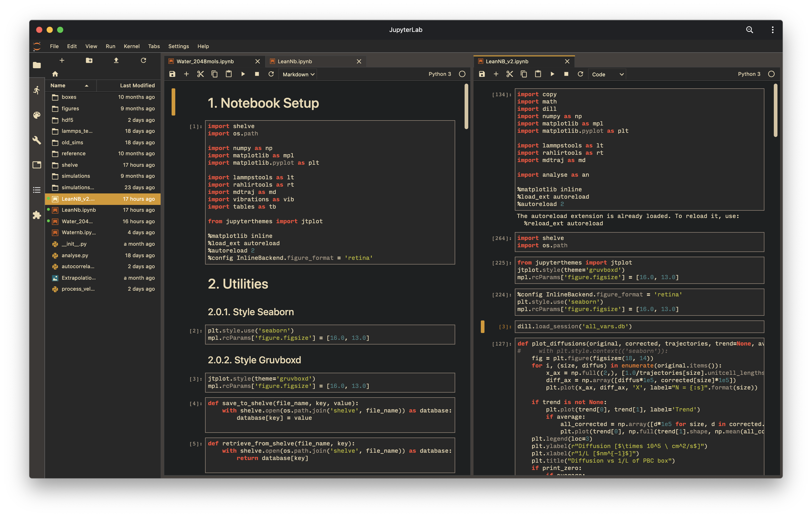Click Python 3 kernel name in left notebook
This screenshot has width=812, height=517.
tap(440, 74)
